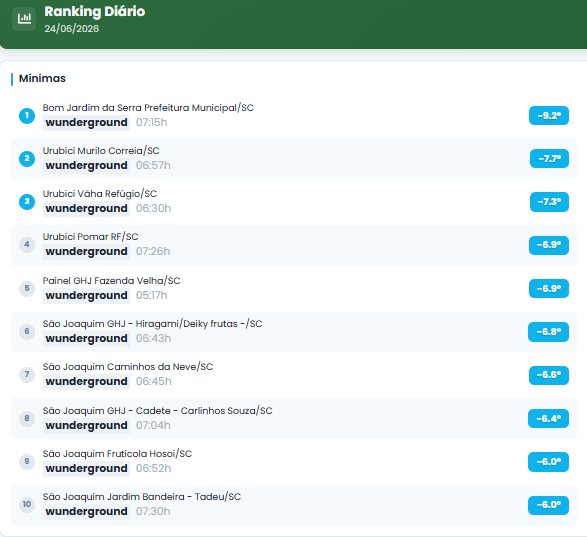The height and width of the screenshot is (537, 587).
Task: Click the bar chart icon beside Ranking Diário
Action: 24,18
